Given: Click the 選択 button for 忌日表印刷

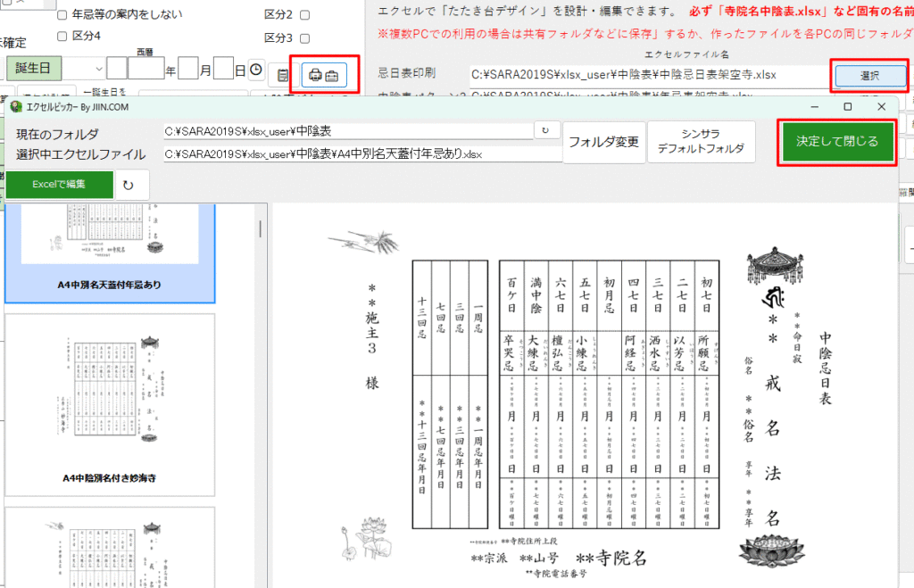Looking at the screenshot, I should click(869, 77).
